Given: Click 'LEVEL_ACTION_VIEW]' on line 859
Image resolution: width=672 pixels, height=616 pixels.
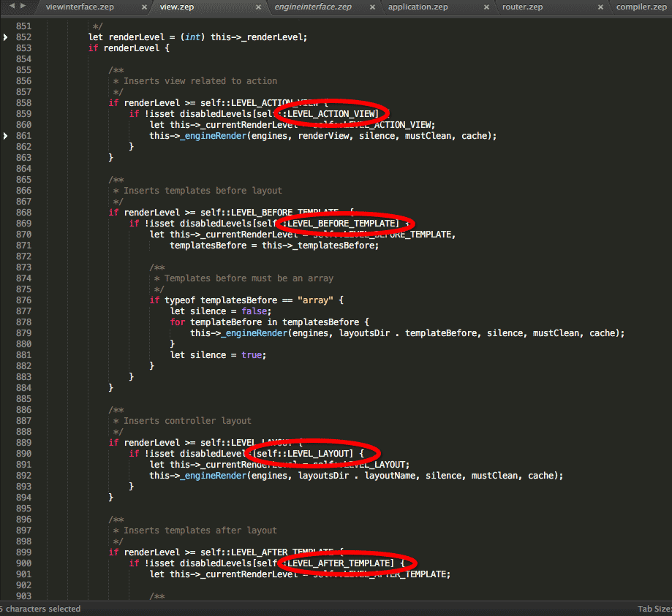Looking at the screenshot, I should tap(333, 114).
